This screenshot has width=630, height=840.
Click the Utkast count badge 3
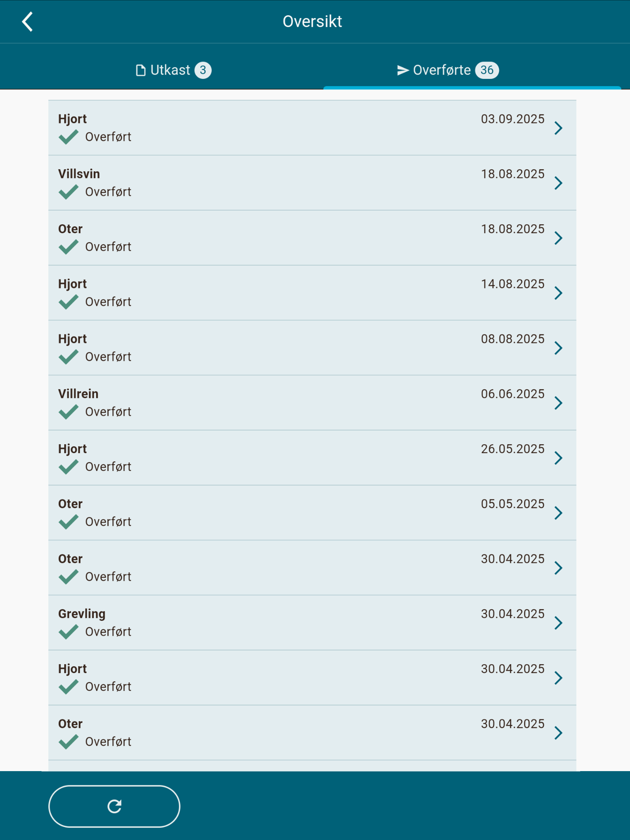pyautogui.click(x=203, y=70)
